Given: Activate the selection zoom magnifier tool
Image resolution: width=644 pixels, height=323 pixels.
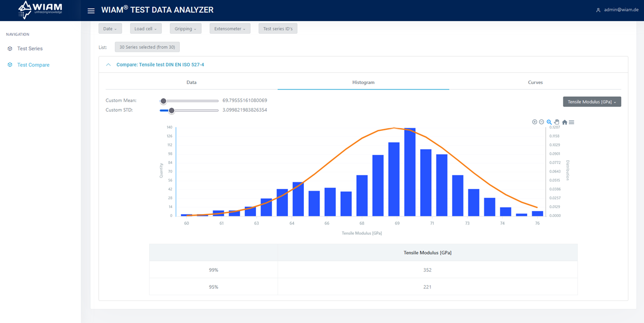Looking at the screenshot, I should [549, 122].
